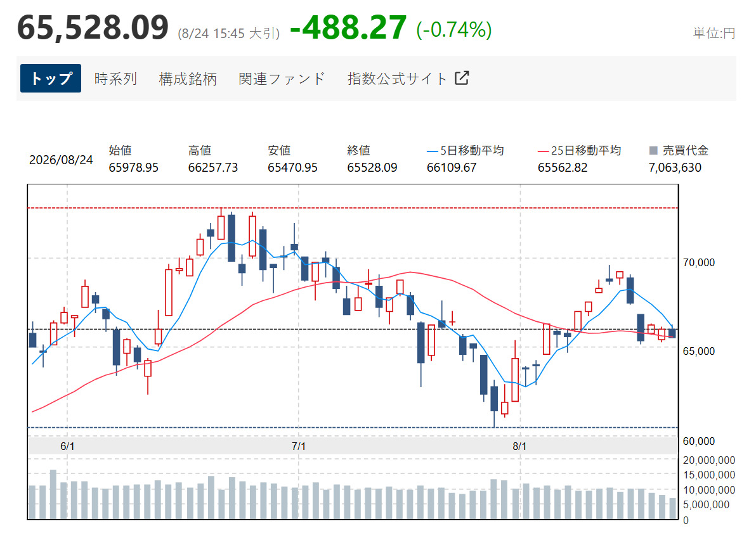Click the trading value 7,063,630
756x538 pixels.
pos(675,168)
